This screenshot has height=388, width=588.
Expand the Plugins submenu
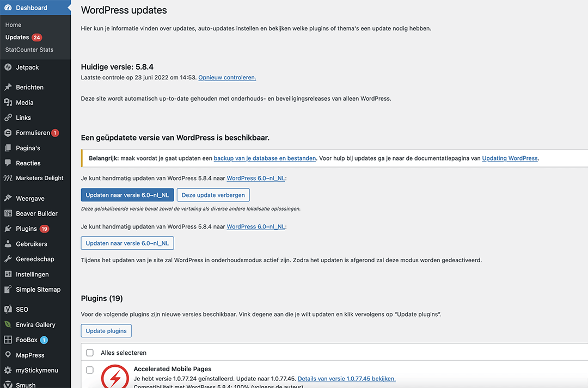click(26, 229)
